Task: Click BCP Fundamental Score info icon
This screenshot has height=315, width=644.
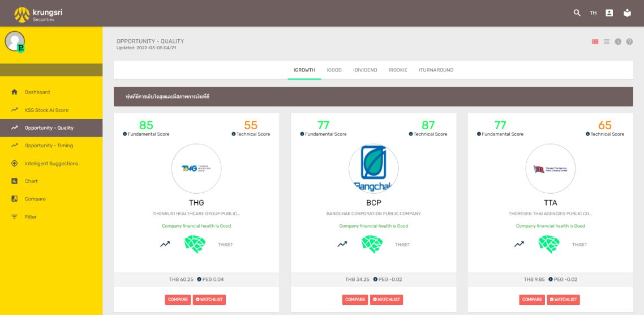Action: tap(302, 134)
